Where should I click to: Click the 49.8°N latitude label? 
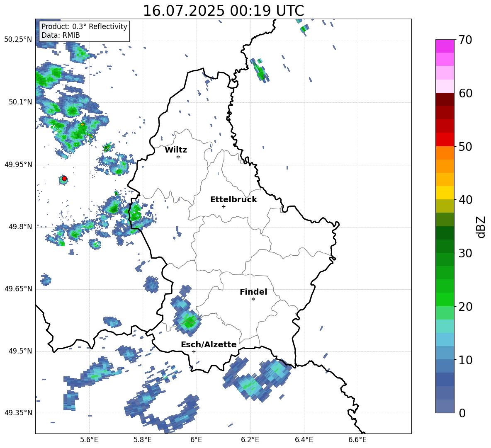[20, 227]
